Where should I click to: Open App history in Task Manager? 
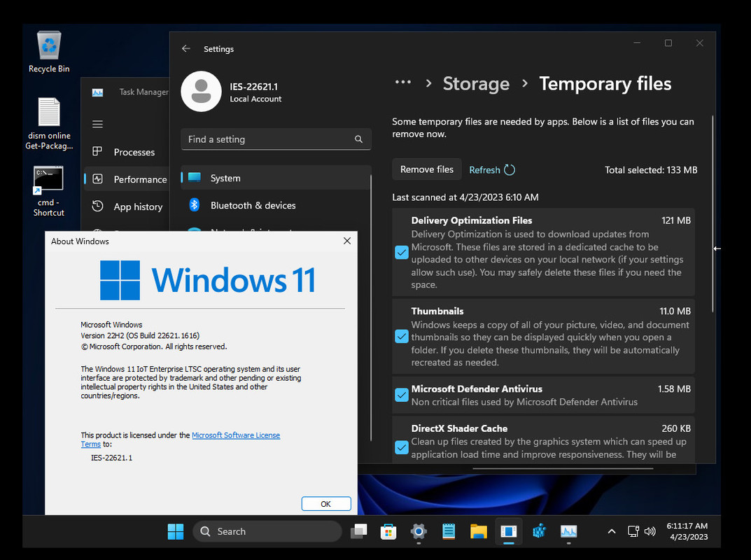[127, 206]
